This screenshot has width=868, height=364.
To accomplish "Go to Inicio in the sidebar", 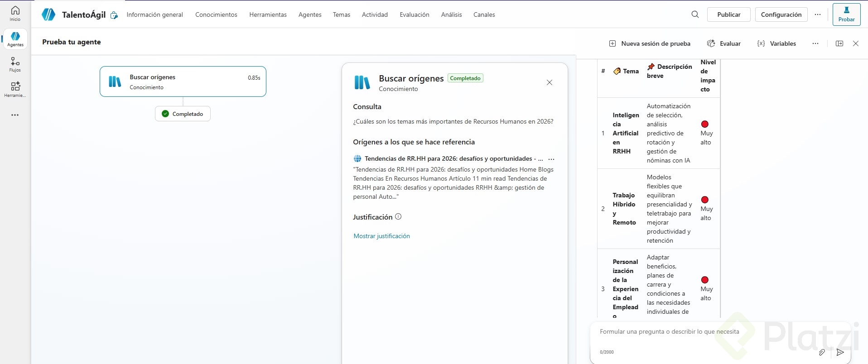I will 15,14.
